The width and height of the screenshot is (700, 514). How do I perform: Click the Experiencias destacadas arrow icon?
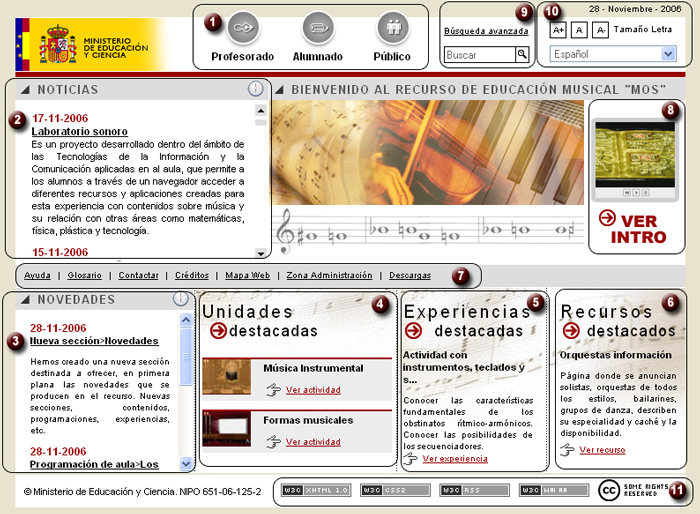pyautogui.click(x=414, y=331)
